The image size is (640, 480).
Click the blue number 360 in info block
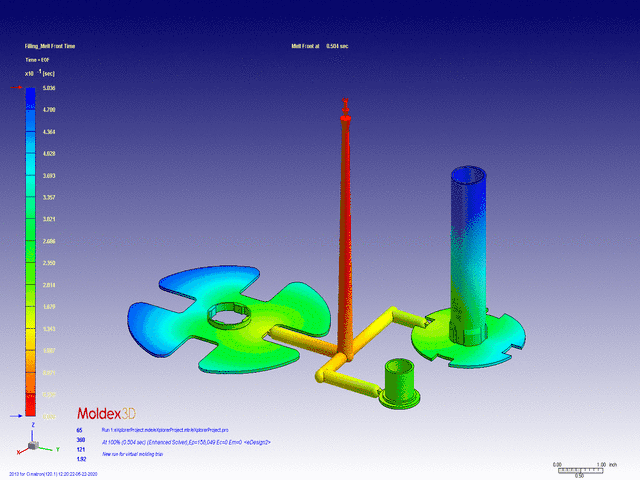pos(81,440)
